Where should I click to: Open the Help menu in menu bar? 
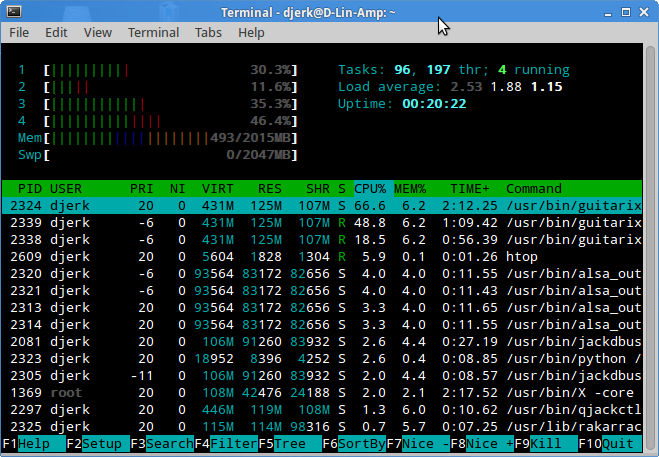(251, 32)
